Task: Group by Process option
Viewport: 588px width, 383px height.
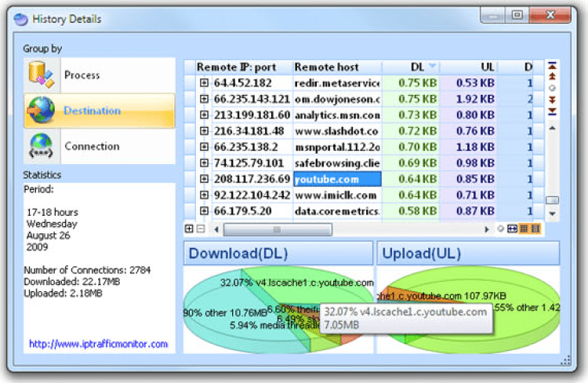Action: [x=100, y=75]
